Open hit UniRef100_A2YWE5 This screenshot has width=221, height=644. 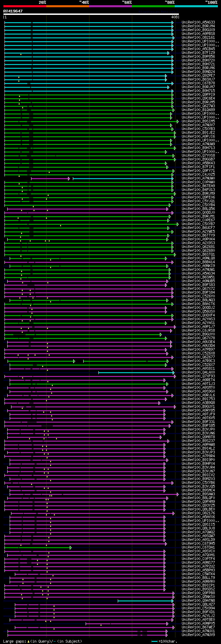click(198, 232)
